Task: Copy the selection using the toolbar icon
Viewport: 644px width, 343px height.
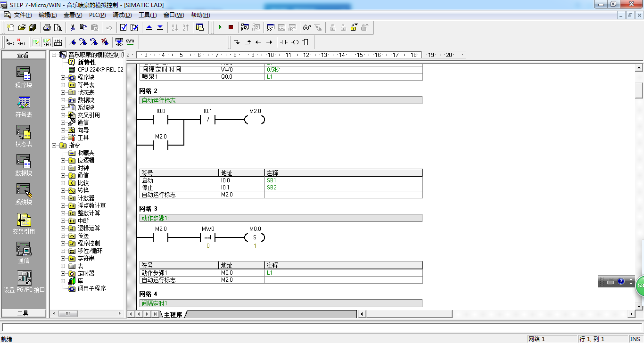Action: tap(83, 27)
